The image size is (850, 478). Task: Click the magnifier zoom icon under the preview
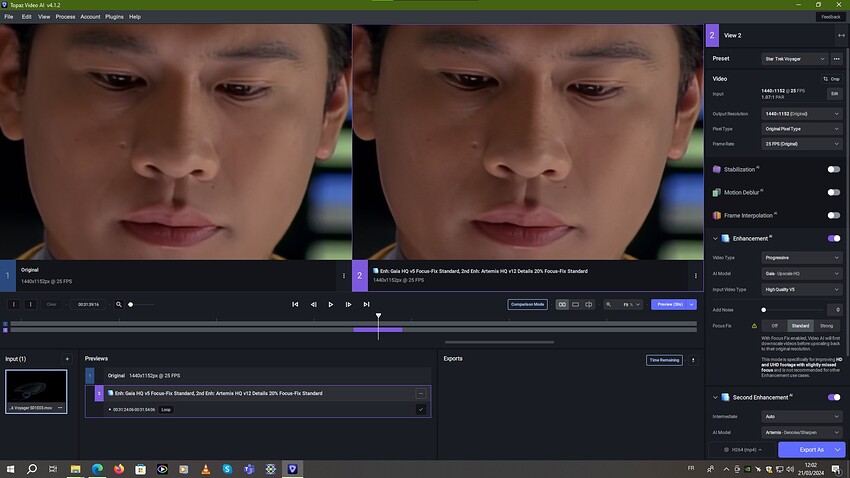pyautogui.click(x=118, y=304)
